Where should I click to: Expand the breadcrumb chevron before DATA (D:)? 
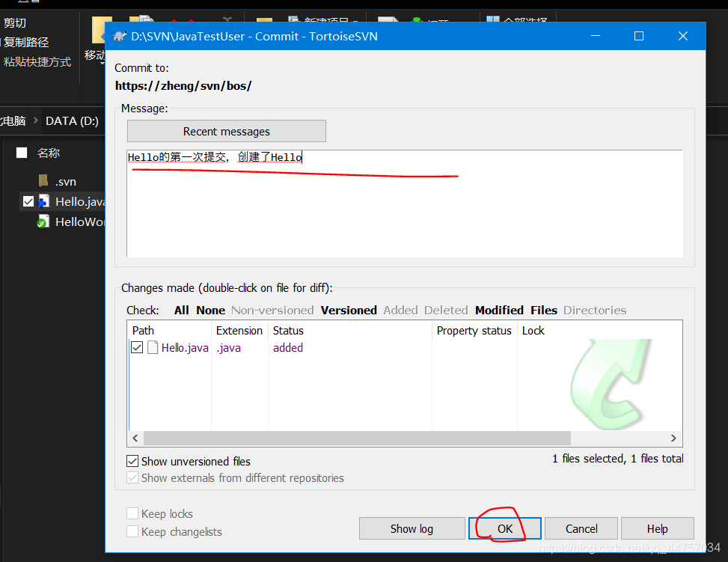point(35,120)
